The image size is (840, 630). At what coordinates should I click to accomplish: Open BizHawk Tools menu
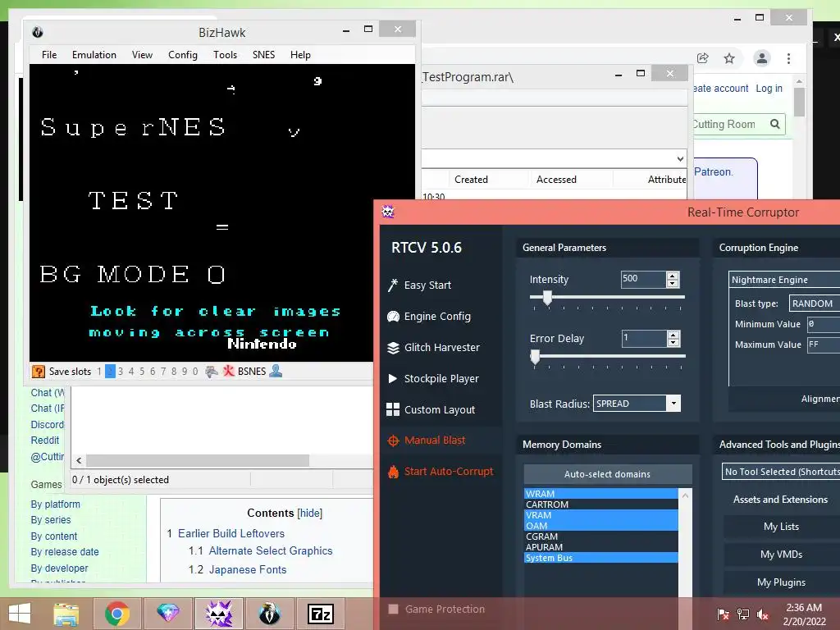point(225,55)
